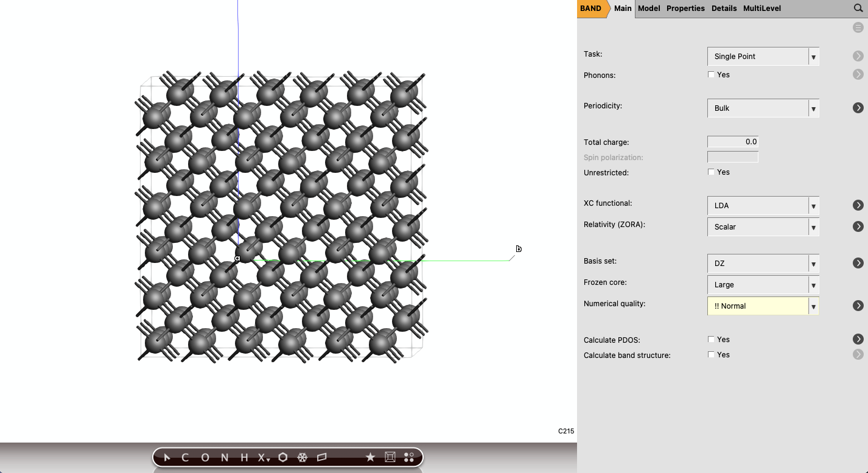This screenshot has width=868, height=473.
Task: Open the BAND module menu
Action: tap(589, 9)
